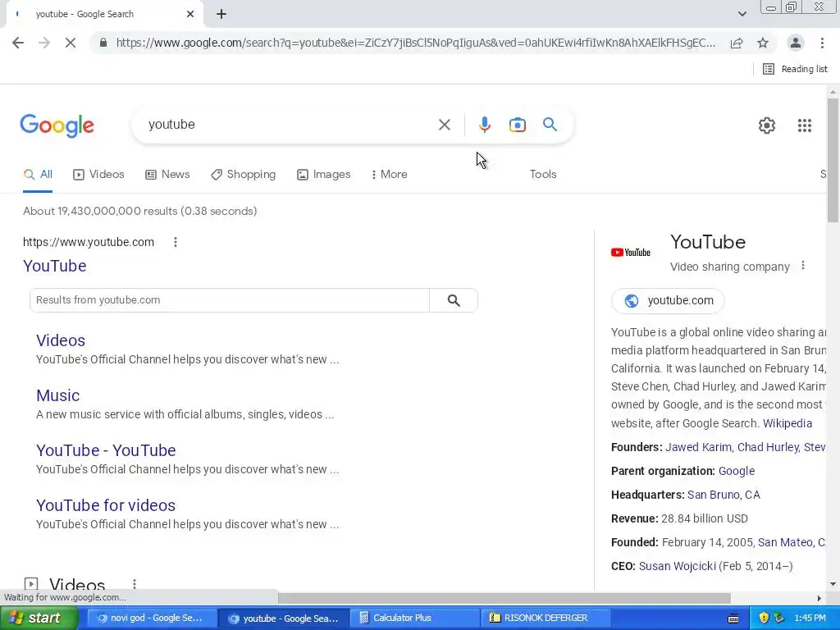This screenshot has height=630, width=840.
Task: Open the Videos sitelink
Action: [61, 340]
